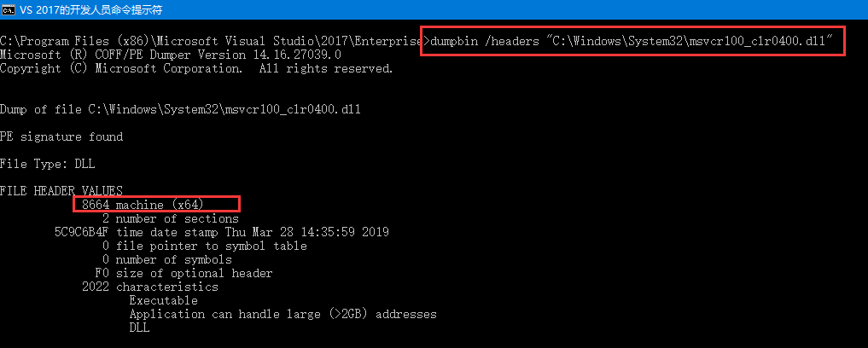Image resolution: width=868 pixels, height=348 pixels.
Task: Click the Microsoft Corporation copyright line
Action: tap(196, 68)
